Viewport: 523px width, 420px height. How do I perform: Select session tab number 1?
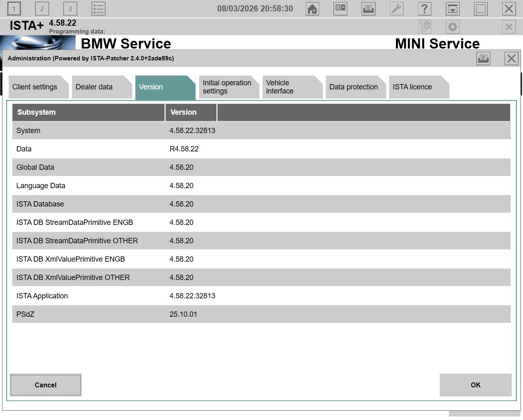point(14,9)
